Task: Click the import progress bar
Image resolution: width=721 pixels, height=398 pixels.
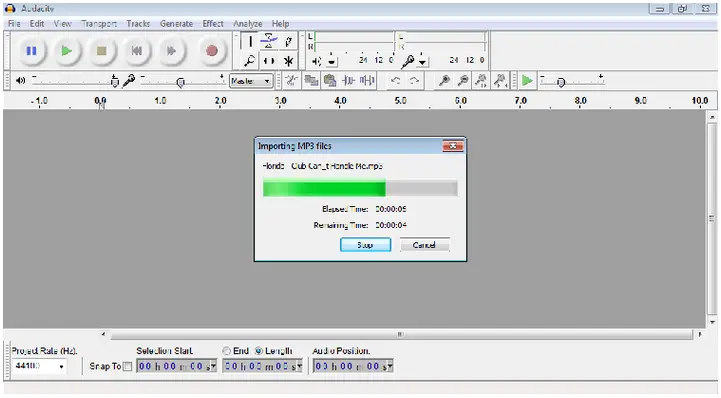Action: tap(360, 188)
